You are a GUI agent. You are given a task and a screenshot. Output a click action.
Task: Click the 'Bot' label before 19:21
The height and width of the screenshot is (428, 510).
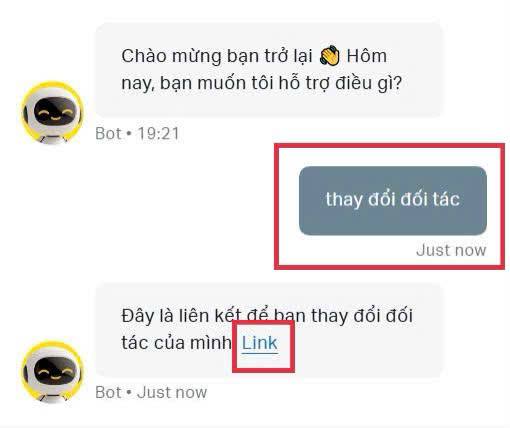108,134
